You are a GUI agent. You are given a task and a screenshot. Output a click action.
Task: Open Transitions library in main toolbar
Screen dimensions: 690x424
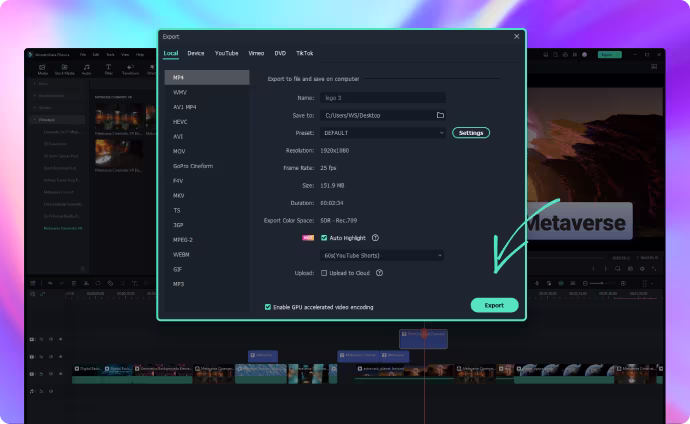point(130,69)
